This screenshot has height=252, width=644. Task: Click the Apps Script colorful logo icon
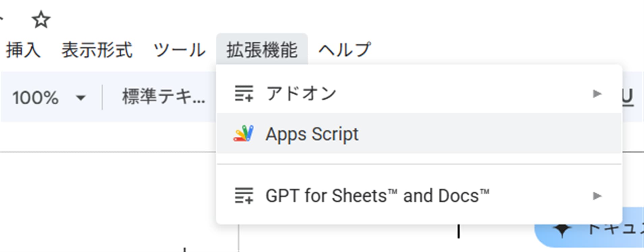(244, 133)
